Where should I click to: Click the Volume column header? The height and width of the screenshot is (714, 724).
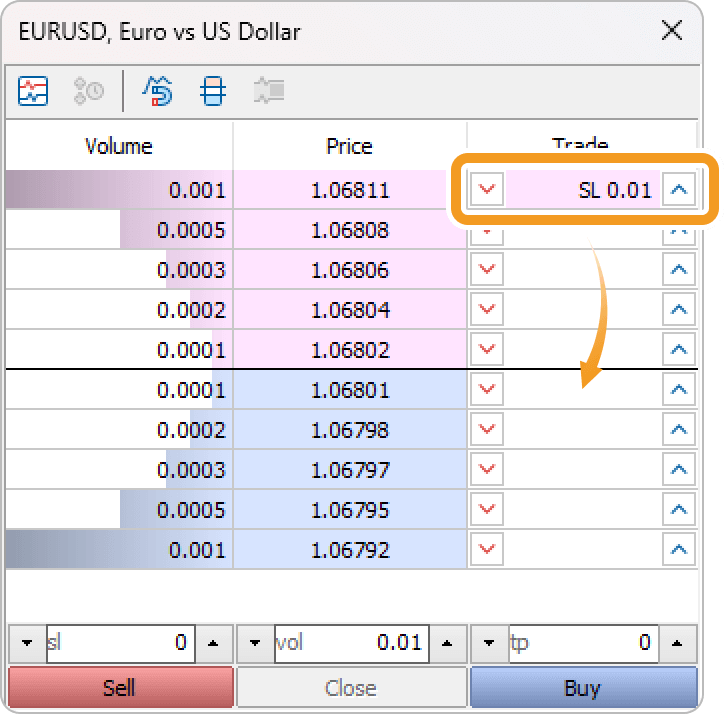pyautogui.click(x=119, y=146)
